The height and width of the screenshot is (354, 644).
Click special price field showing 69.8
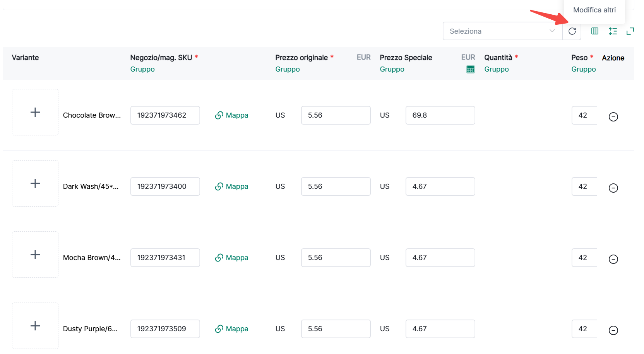pos(440,115)
